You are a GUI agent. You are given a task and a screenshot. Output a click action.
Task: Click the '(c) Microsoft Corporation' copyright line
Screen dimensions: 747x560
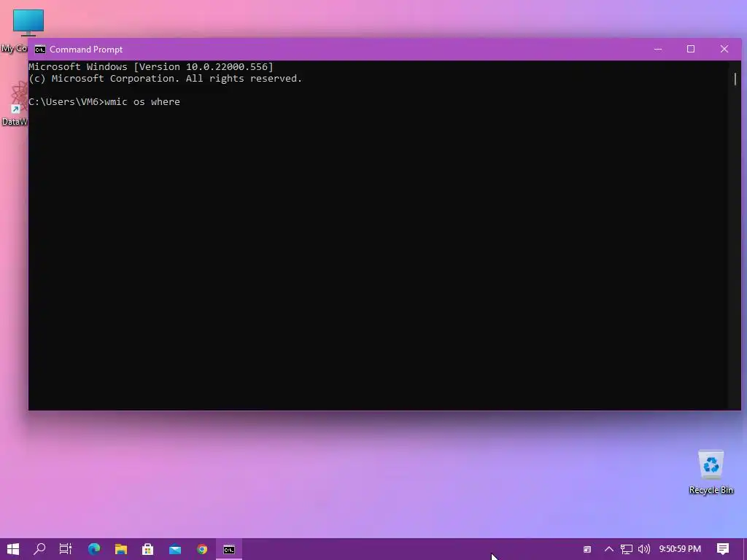tap(166, 79)
